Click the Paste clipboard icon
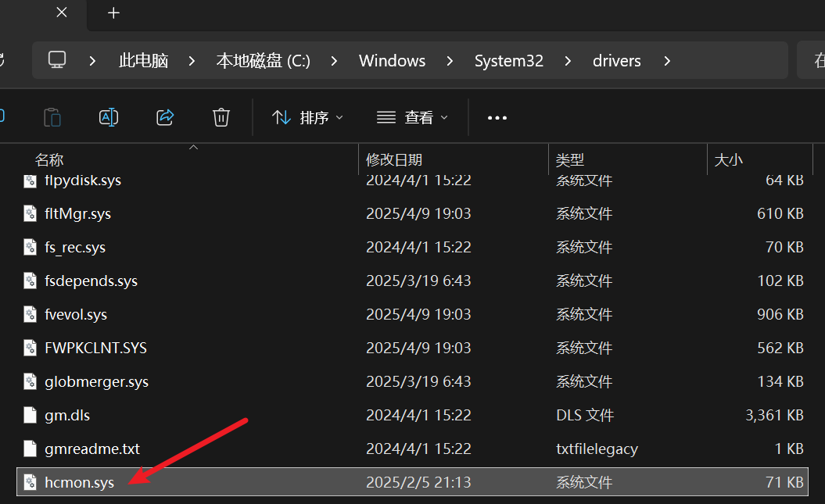The height and width of the screenshot is (504, 825). click(x=52, y=117)
